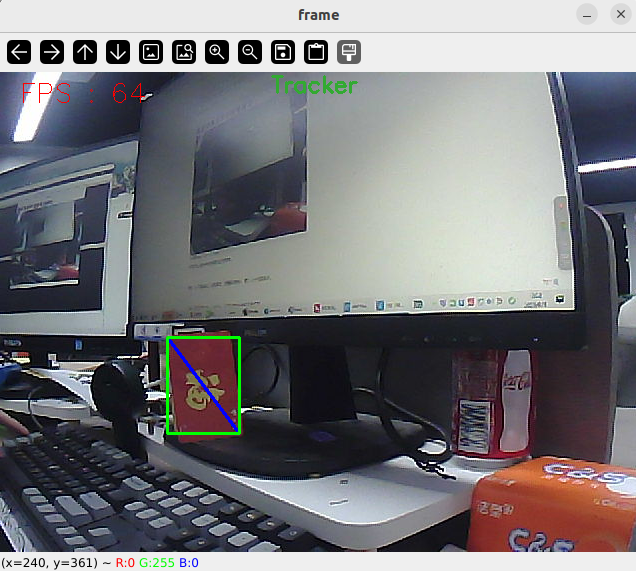Open the properties window brush icon
Screen dimensions: 636x571
349,52
